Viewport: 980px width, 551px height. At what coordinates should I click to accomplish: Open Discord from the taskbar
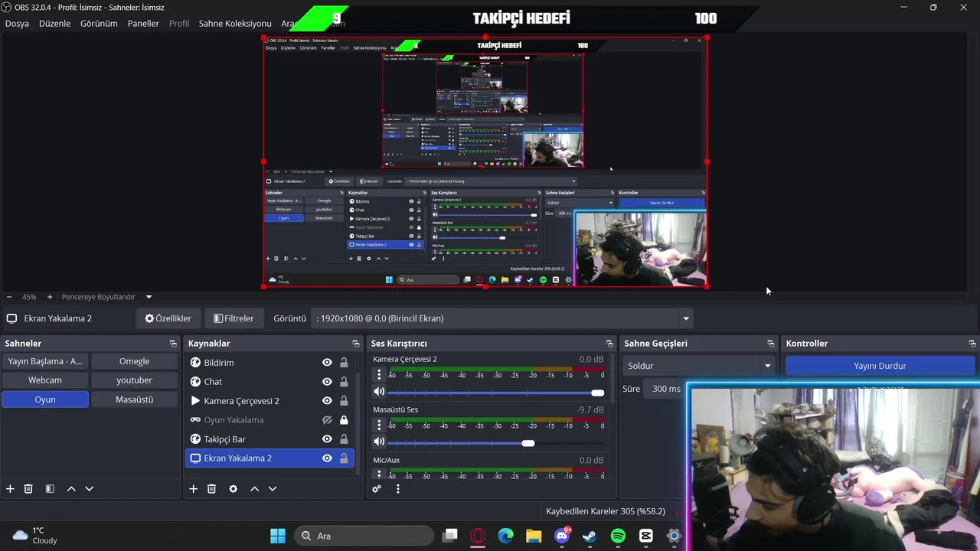tap(562, 536)
